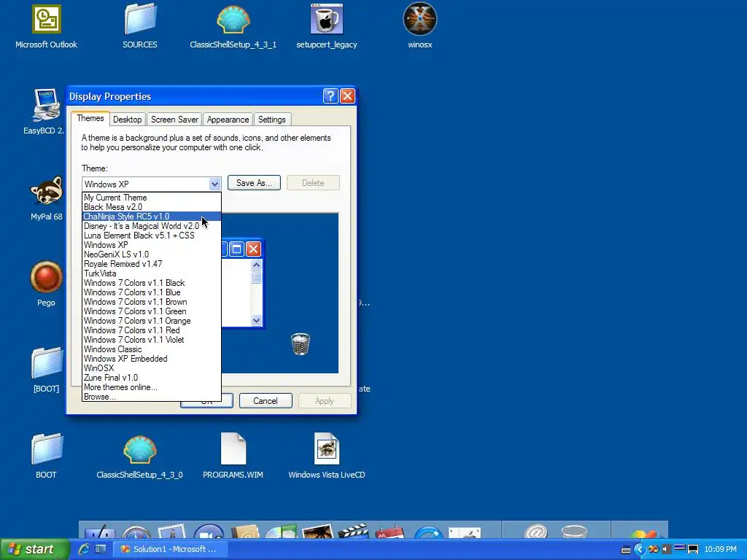
Task: Click the Cancel button
Action: click(266, 401)
